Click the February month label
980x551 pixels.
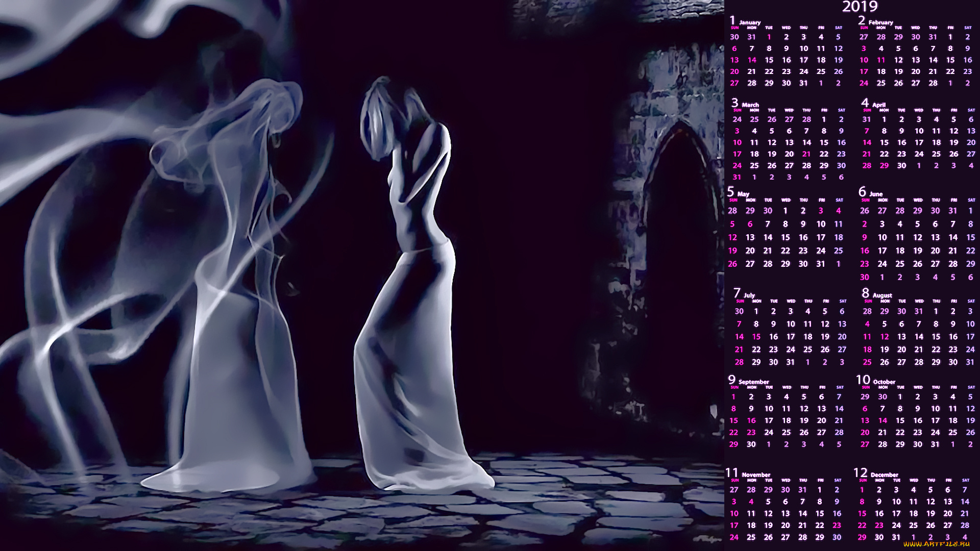coord(880,22)
